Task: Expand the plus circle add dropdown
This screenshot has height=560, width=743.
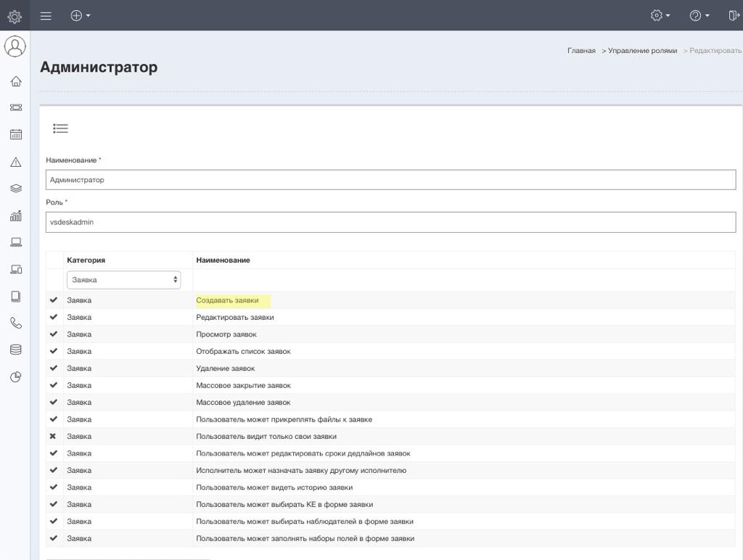Action: click(x=80, y=15)
